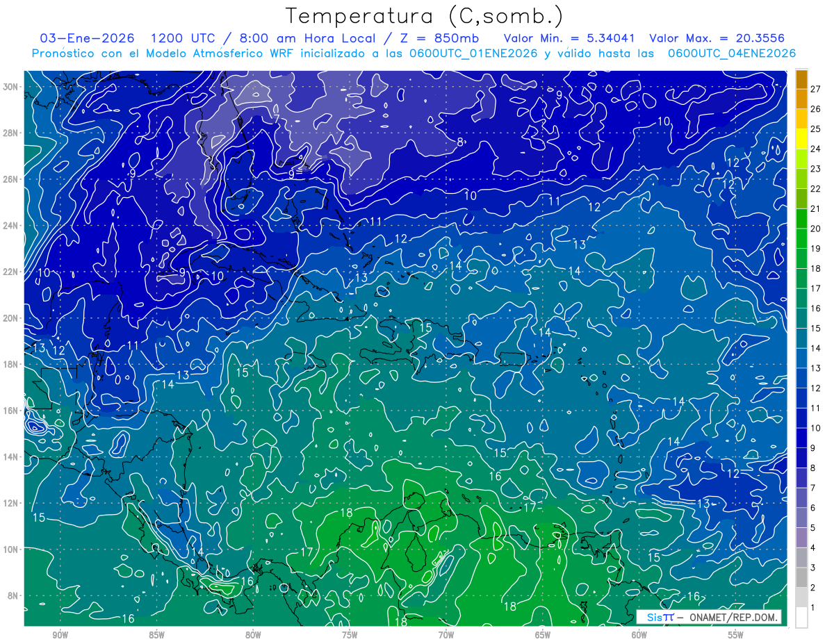The width and height of the screenshot is (834, 644).
Task: Click legend value 4 on the color scale
Action: click(x=813, y=548)
